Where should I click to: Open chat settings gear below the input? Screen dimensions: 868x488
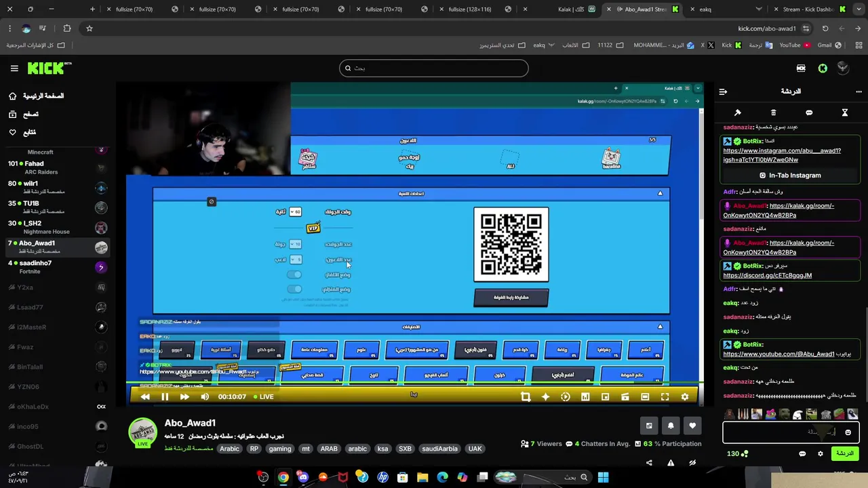point(820,453)
